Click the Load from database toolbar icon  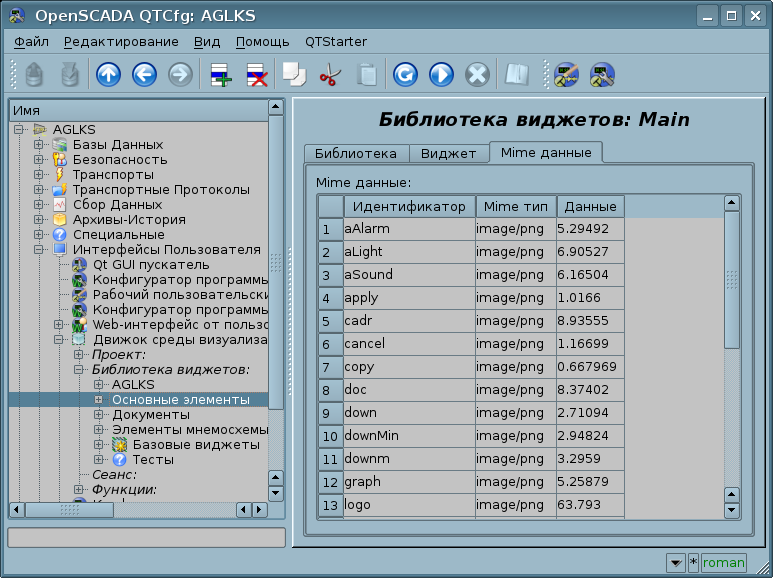(34, 75)
